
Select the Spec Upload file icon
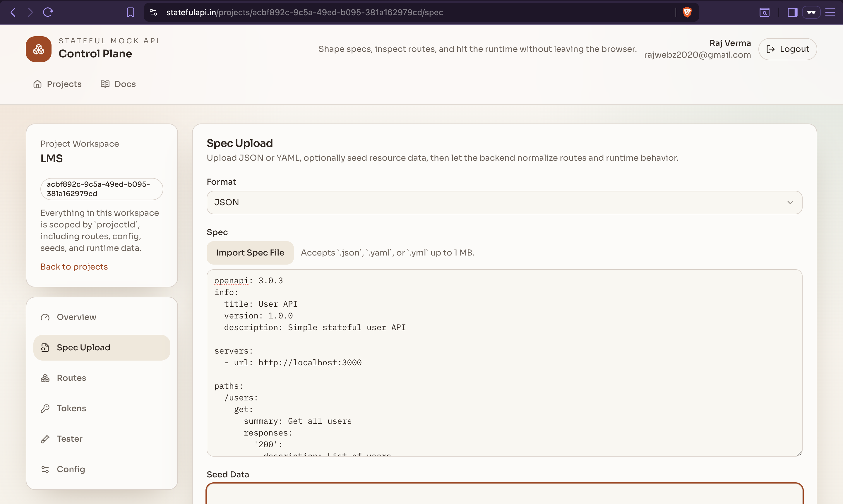pyautogui.click(x=45, y=347)
